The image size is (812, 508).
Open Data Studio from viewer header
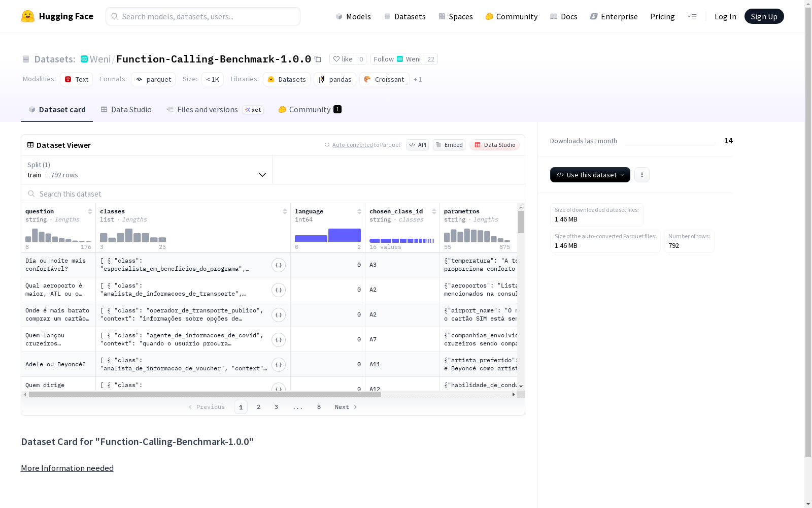coord(495,145)
